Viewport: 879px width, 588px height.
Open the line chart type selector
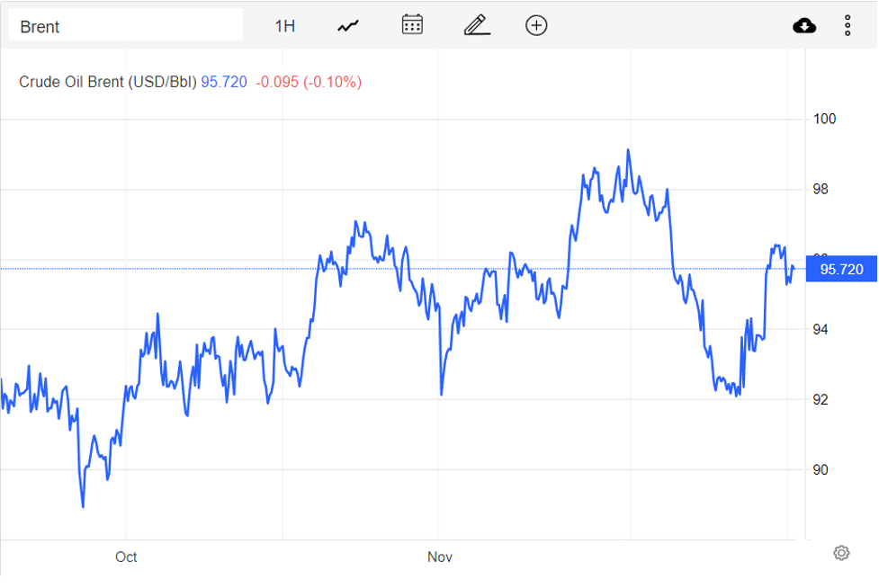tap(348, 26)
